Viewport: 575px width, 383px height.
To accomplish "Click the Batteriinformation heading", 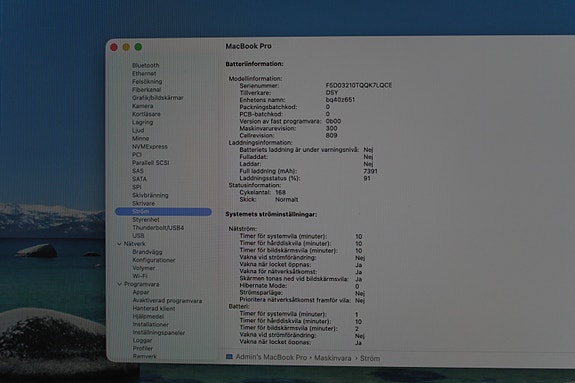I will 254,64.
